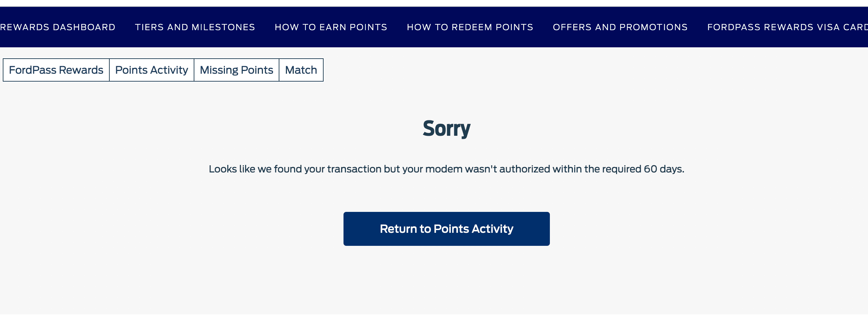Image resolution: width=868 pixels, height=336 pixels.
Task: View How to Redeem Points
Action: pos(470,27)
